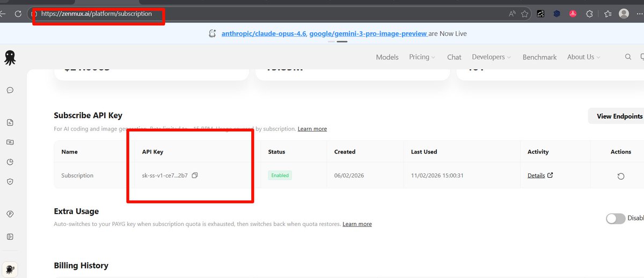Image resolution: width=644 pixels, height=278 pixels.
Task: Open the browser Extensions puzzle icon
Action: [589, 14]
